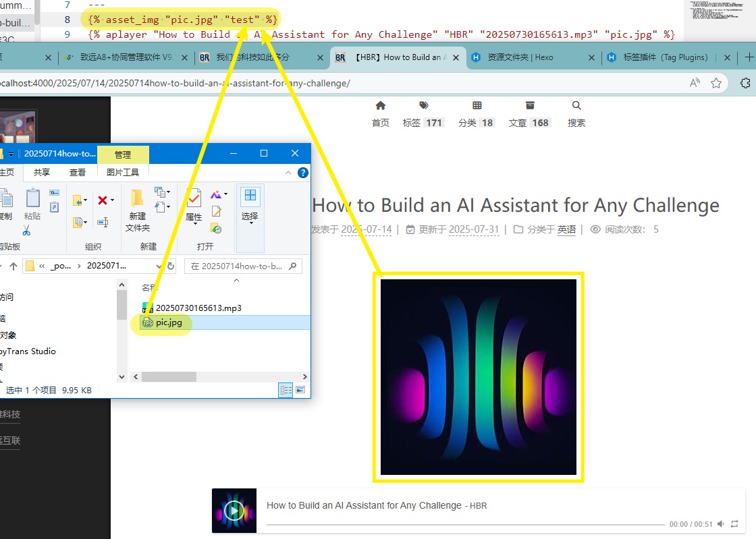Open the Categories (分类) grid icon
756x539 pixels.
(x=477, y=105)
